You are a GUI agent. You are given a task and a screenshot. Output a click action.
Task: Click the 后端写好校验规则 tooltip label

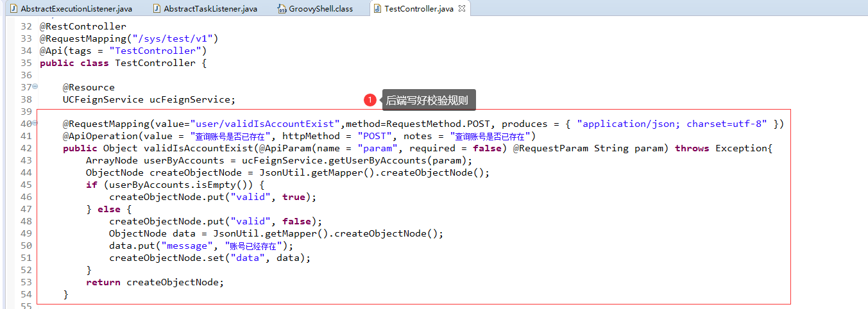428,100
